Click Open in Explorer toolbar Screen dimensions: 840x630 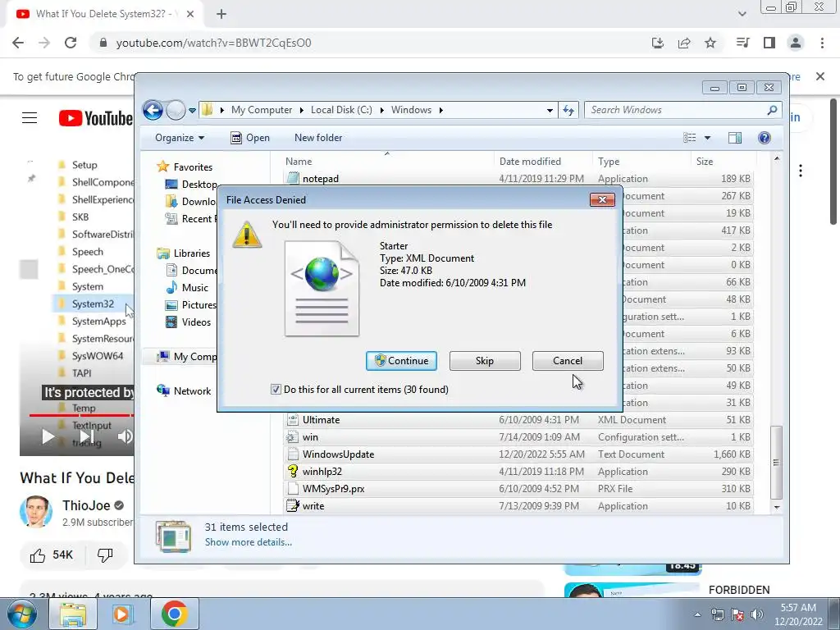[249, 138]
